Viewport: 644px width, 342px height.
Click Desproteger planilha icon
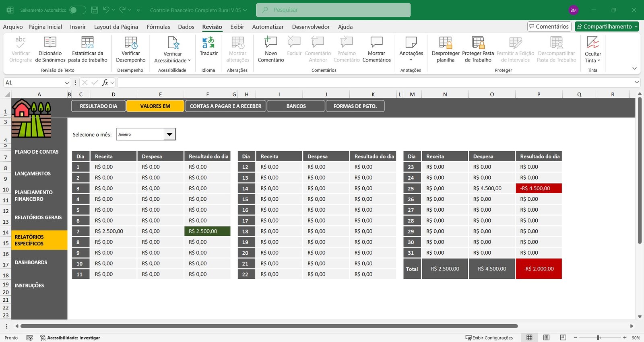click(x=445, y=43)
